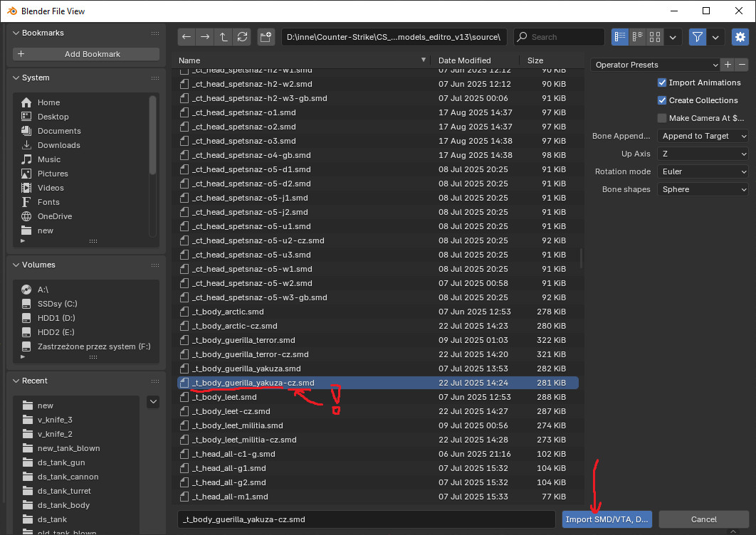This screenshot has width=756, height=535.
Task: Go to parent directory arrow
Action: (x=224, y=37)
